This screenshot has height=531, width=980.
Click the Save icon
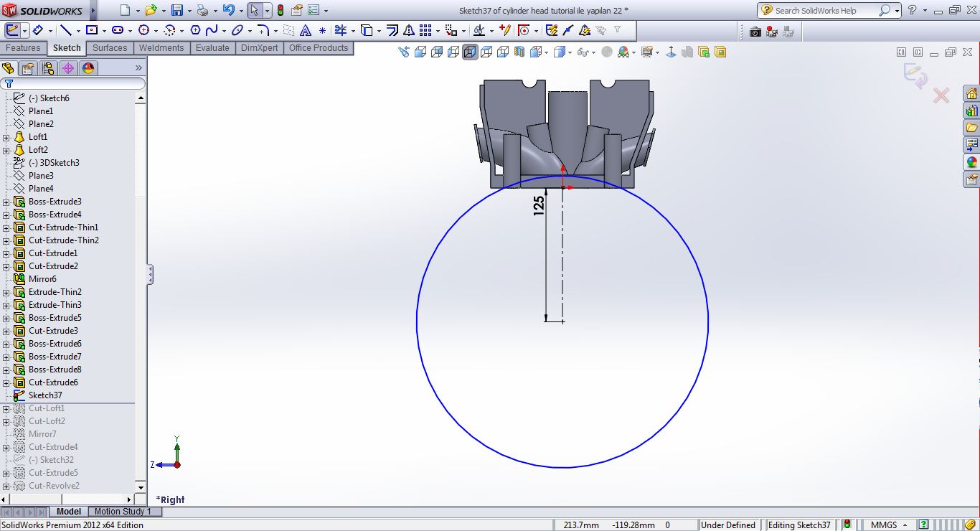pyautogui.click(x=177, y=10)
